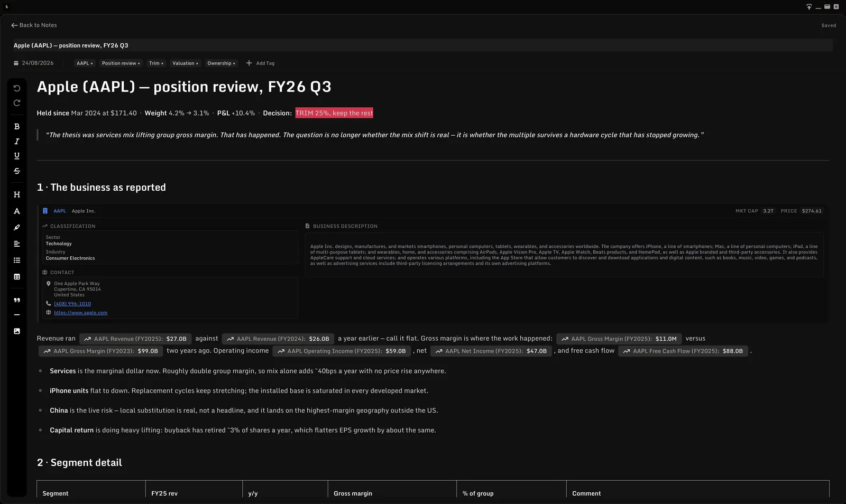Click the Redo icon in the editor toolbar
Screen dimensions: 846x504
(x=17, y=103)
